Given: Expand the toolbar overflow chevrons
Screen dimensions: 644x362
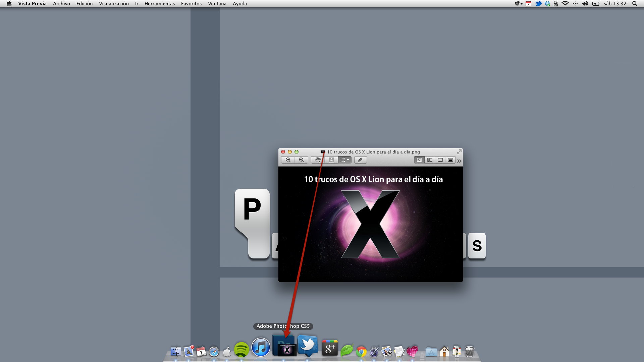Looking at the screenshot, I should click(459, 161).
